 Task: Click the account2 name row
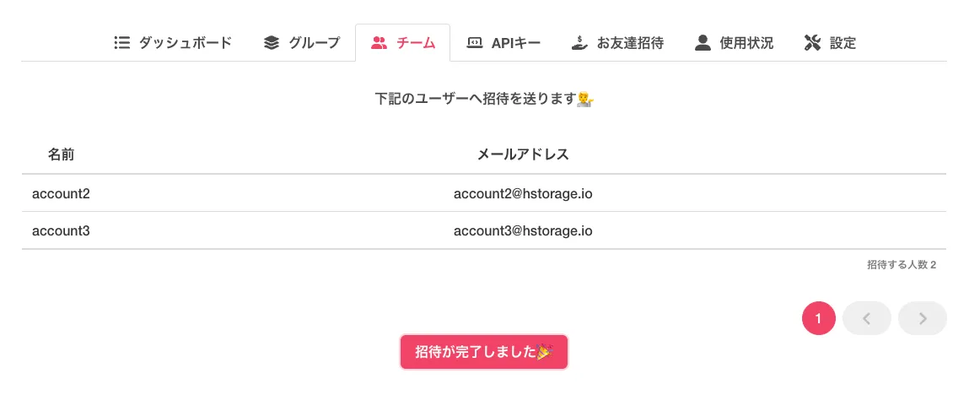[61, 193]
